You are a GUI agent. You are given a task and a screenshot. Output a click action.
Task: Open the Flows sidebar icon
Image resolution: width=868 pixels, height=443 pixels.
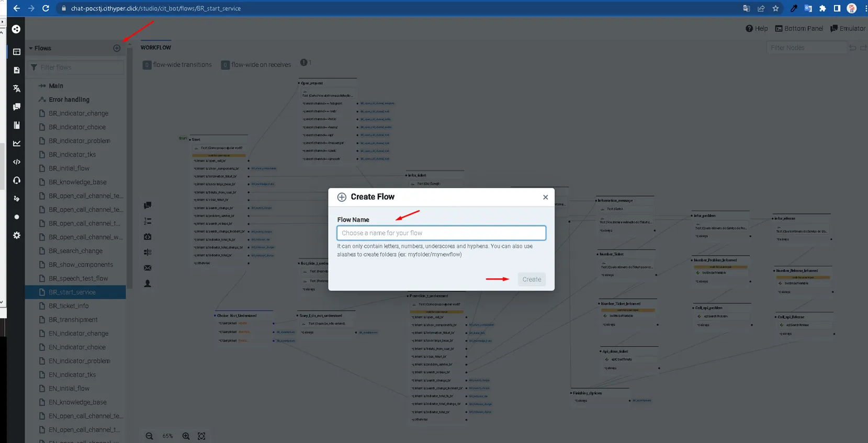coord(17,52)
